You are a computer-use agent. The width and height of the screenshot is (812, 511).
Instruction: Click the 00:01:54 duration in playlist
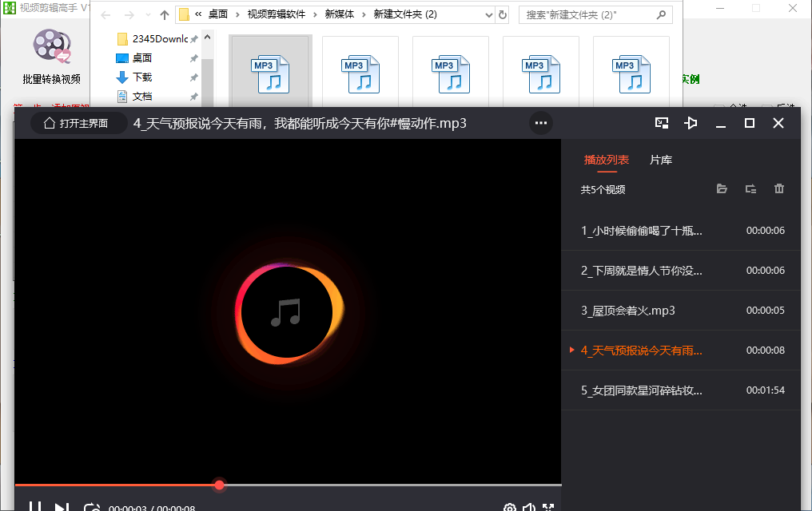point(766,390)
